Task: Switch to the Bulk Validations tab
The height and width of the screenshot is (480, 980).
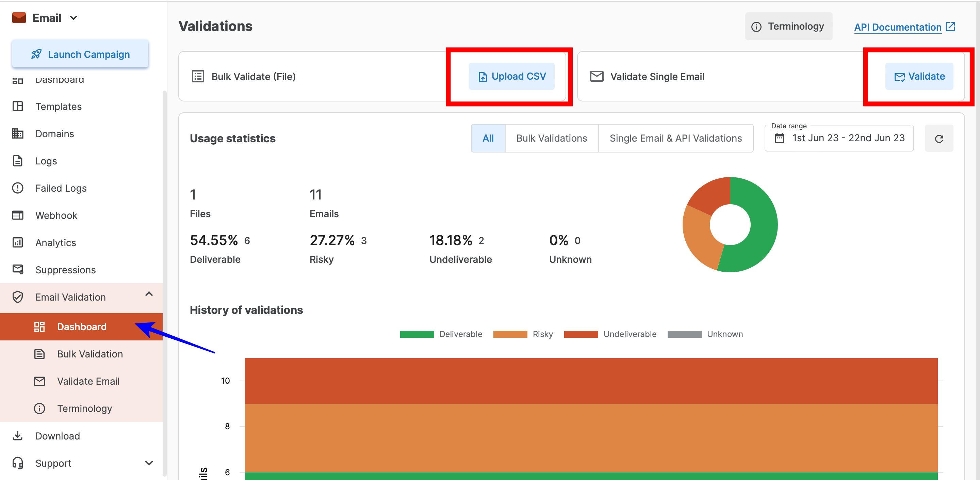Action: [x=552, y=138]
